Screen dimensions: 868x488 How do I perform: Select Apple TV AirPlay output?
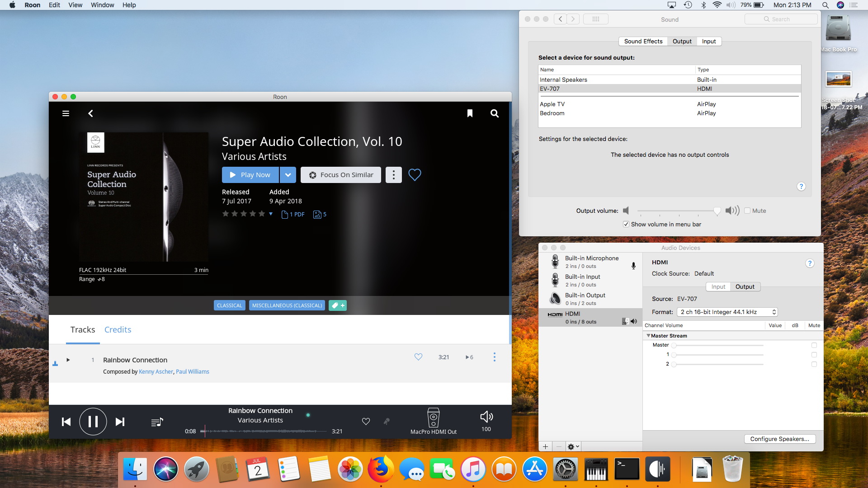click(670, 104)
